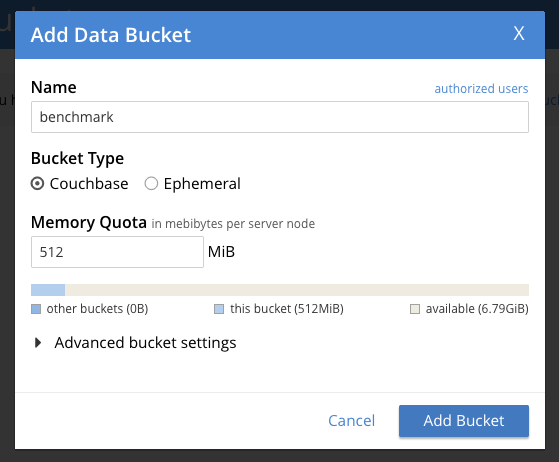This screenshot has width=559, height=462.
Task: Expand Advanced bucket settings
Action: (x=134, y=343)
